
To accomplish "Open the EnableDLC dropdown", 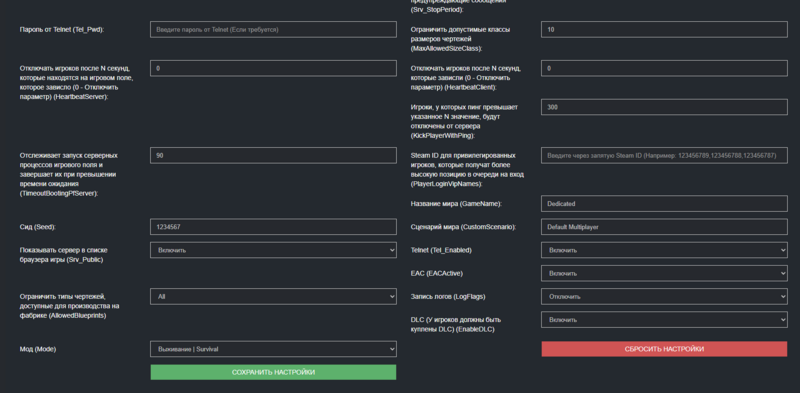I will pyautogui.click(x=664, y=320).
